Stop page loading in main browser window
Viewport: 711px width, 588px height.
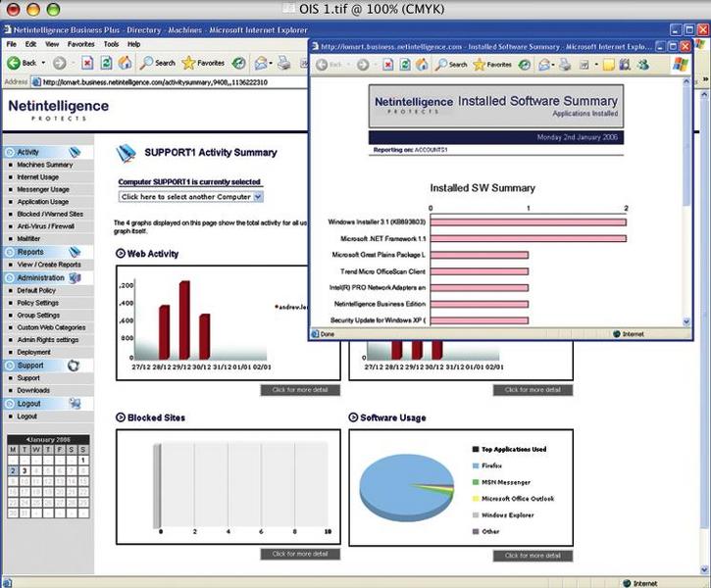coord(87,63)
